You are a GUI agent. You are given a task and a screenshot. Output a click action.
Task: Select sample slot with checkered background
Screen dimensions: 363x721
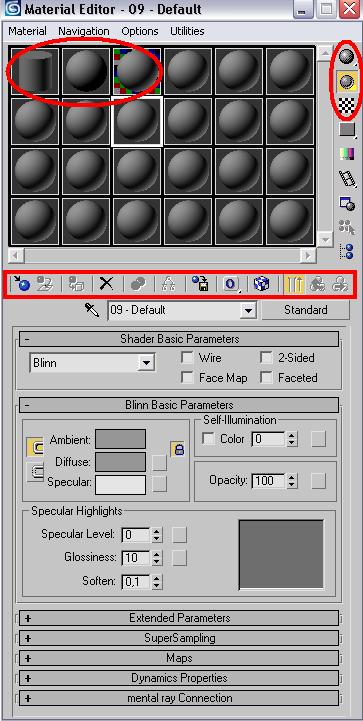[x=137, y=72]
